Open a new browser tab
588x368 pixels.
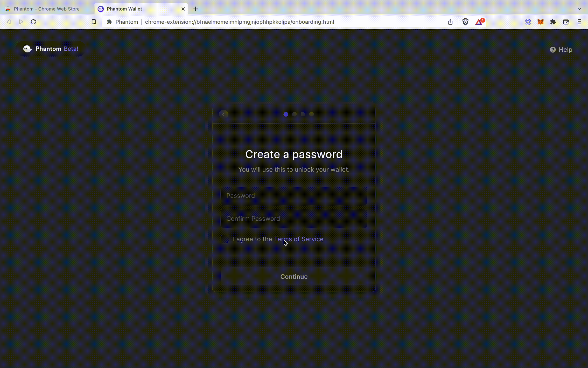(x=195, y=9)
